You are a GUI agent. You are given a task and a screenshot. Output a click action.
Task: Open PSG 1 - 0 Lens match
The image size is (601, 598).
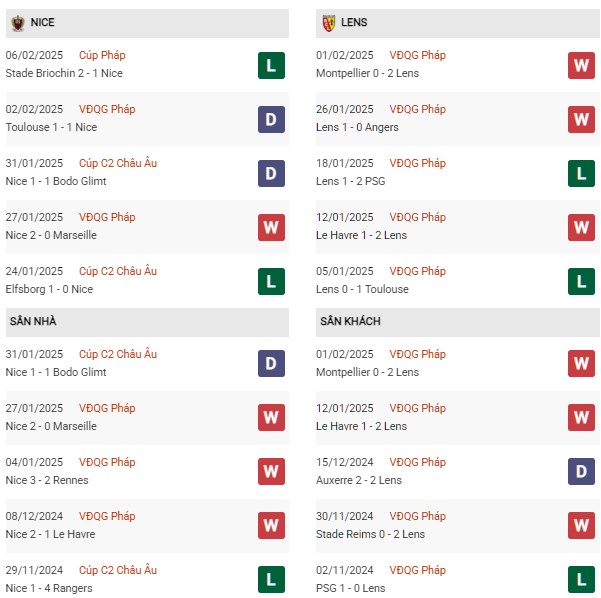[350, 588]
